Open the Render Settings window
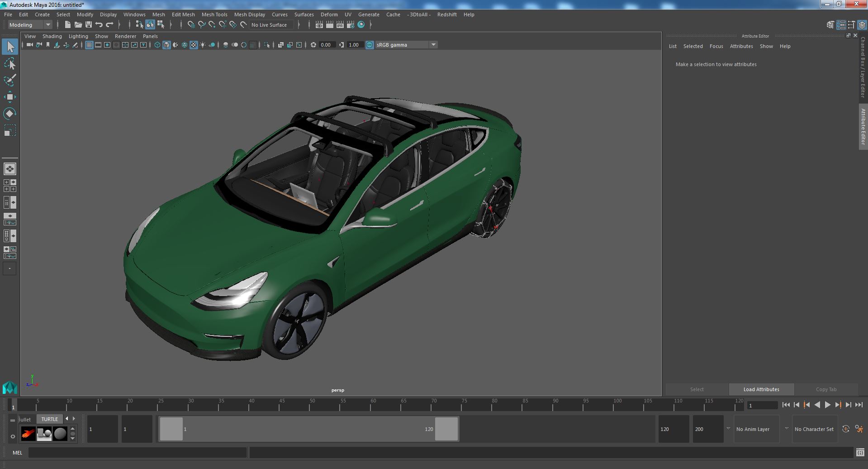 point(351,25)
